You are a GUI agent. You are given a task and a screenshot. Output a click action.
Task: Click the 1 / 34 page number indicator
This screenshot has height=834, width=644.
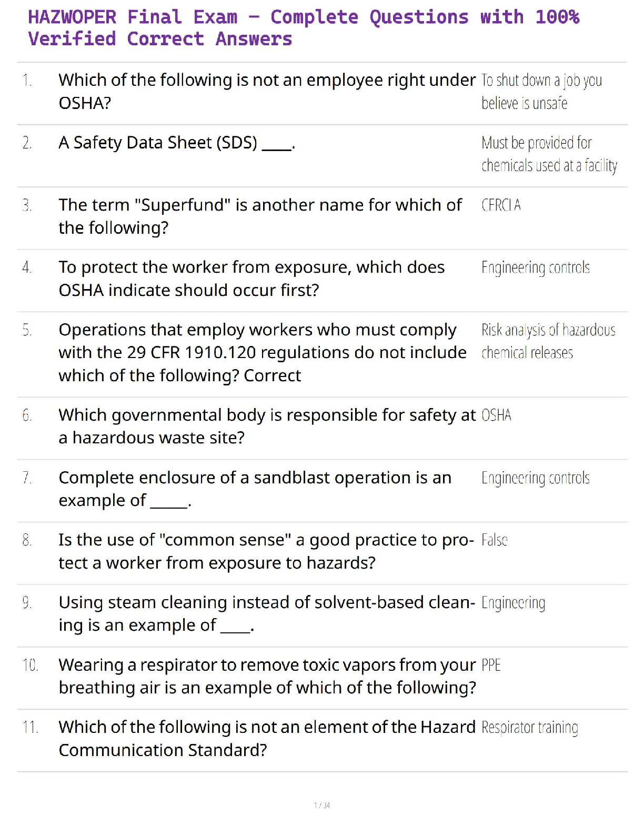click(x=322, y=805)
